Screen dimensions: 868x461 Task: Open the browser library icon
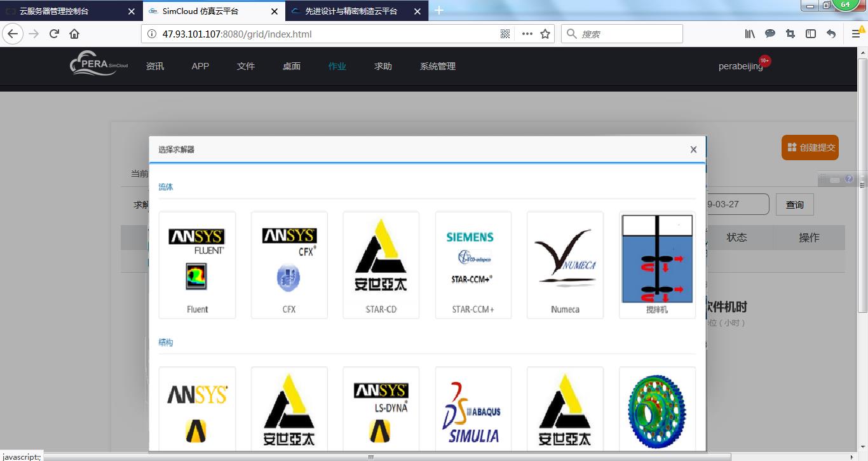(x=750, y=34)
